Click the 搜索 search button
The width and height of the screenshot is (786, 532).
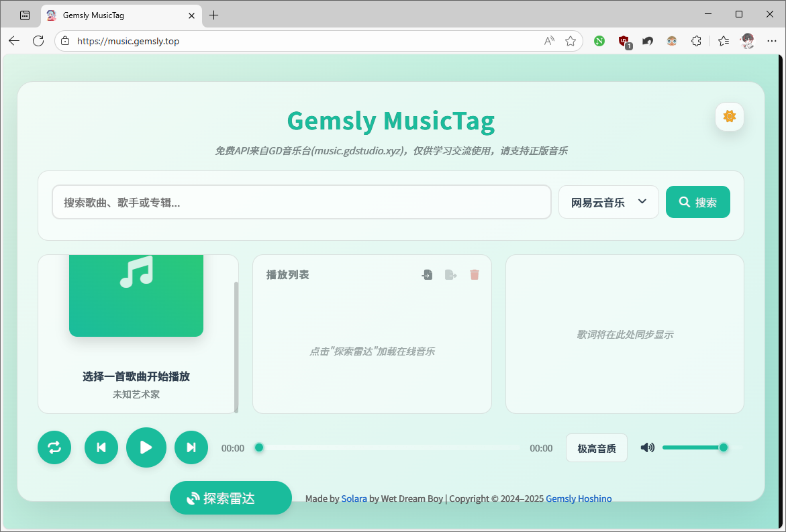pyautogui.click(x=697, y=202)
